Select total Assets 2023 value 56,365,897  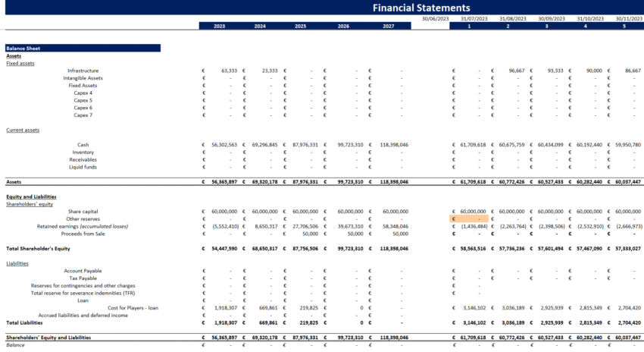coord(224,182)
